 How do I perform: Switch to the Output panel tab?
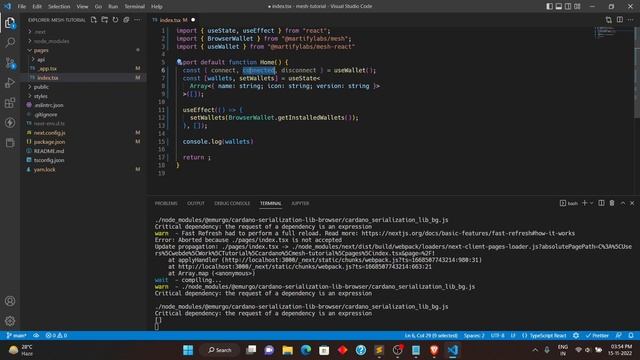click(x=196, y=203)
